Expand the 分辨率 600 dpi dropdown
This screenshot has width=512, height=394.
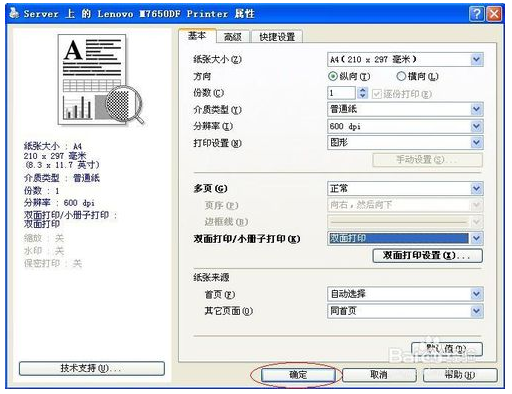[x=405, y=126]
